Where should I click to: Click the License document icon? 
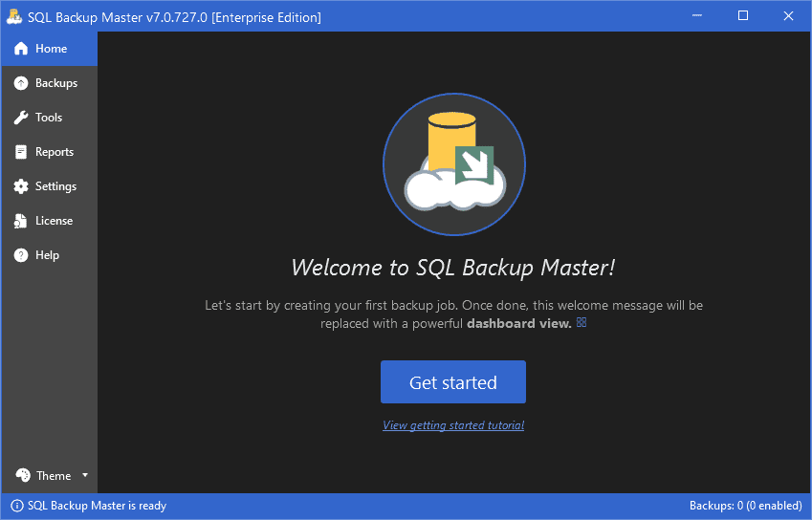(21, 221)
